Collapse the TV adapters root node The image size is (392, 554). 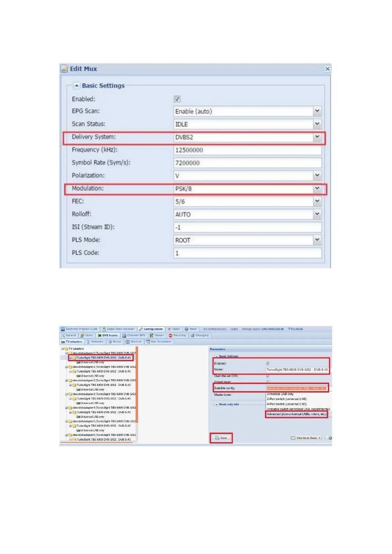click(x=62, y=349)
